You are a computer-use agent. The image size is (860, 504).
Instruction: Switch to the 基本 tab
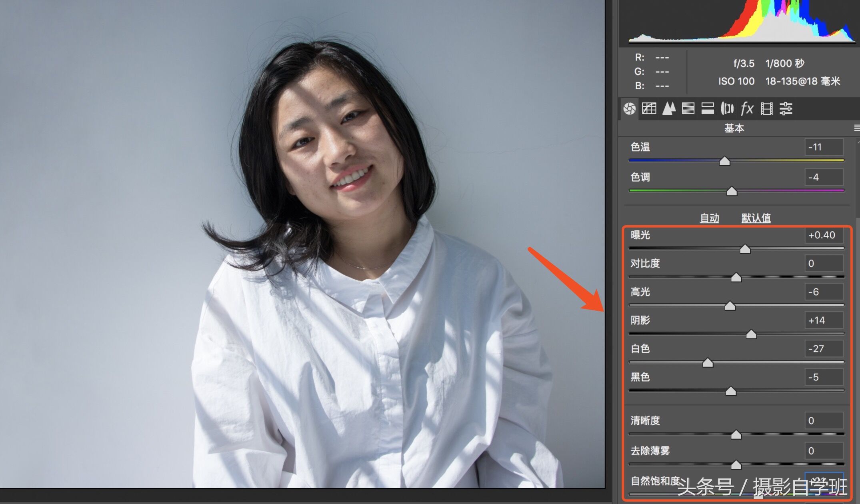coord(734,128)
